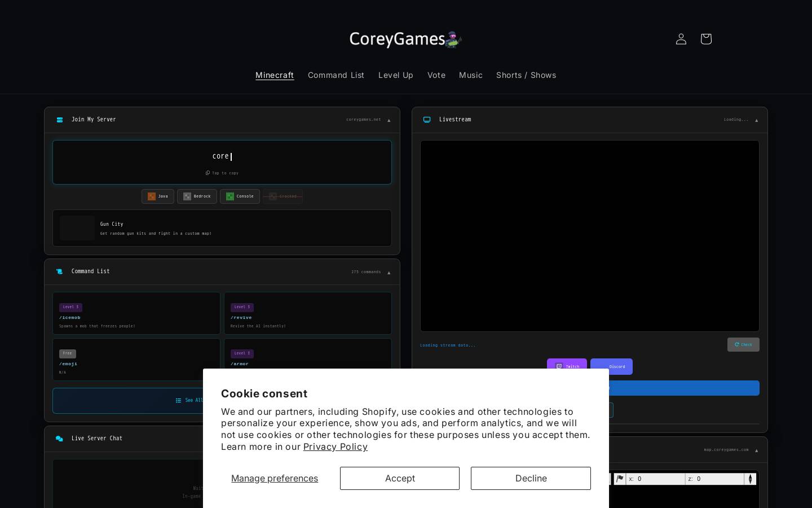This screenshot has height=508, width=812.
Task: Accept the cookie consent
Action: 400,478
